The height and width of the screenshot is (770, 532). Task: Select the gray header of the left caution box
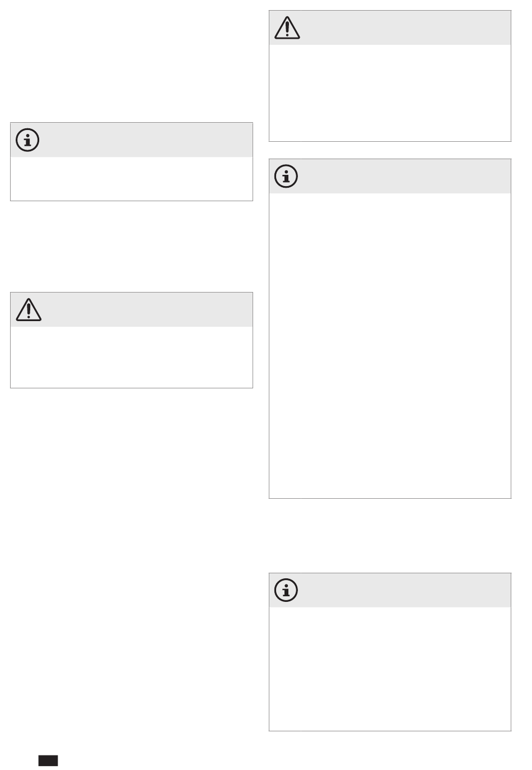(x=132, y=309)
